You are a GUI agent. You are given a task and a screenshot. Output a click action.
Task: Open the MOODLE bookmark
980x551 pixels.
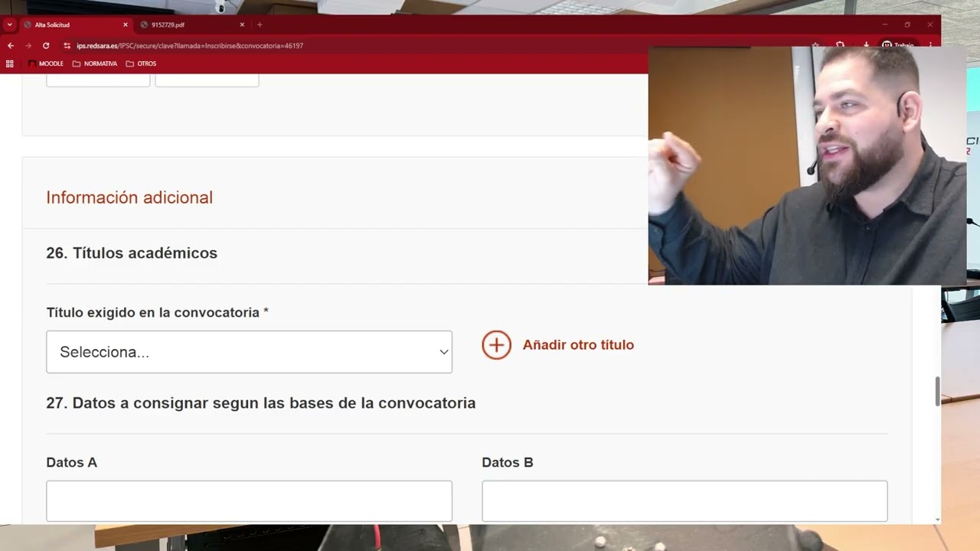click(x=46, y=64)
